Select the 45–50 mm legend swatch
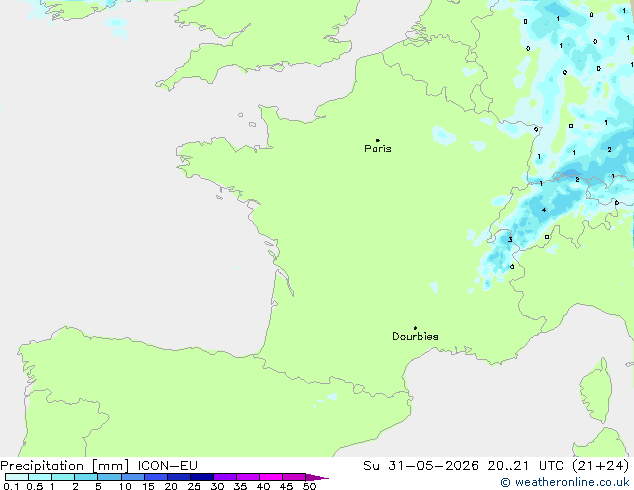The height and width of the screenshot is (490, 634). pyautogui.click(x=294, y=477)
